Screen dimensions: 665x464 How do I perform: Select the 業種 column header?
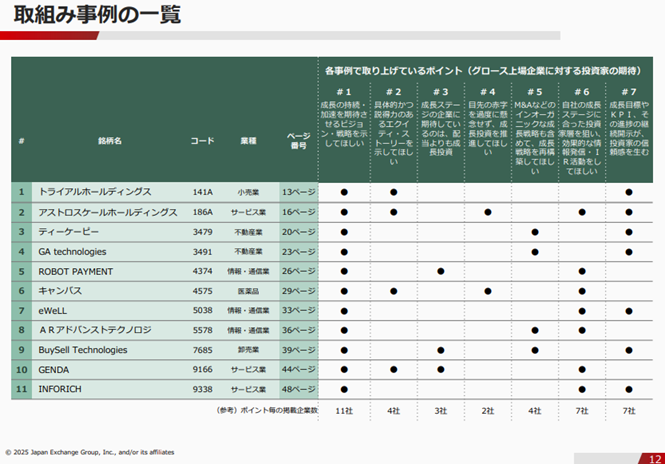coord(248,141)
